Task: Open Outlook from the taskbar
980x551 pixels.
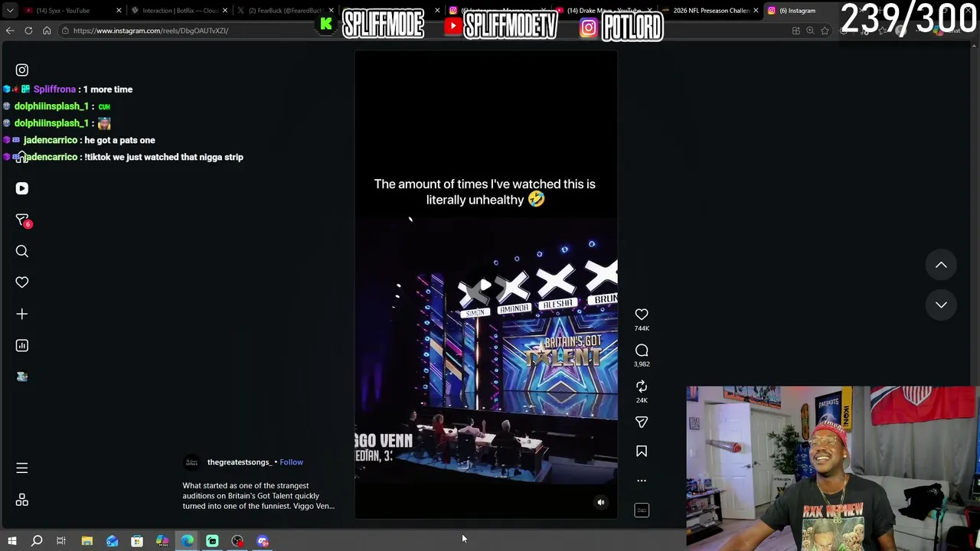Action: click(112, 541)
